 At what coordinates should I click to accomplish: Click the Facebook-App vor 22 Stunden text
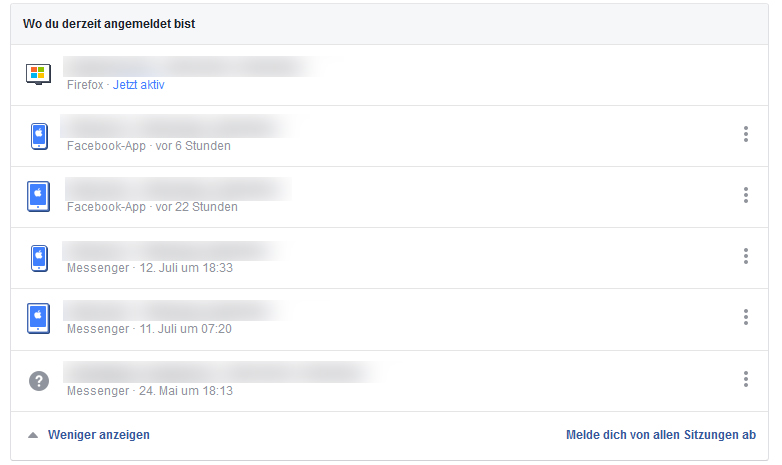coord(152,207)
